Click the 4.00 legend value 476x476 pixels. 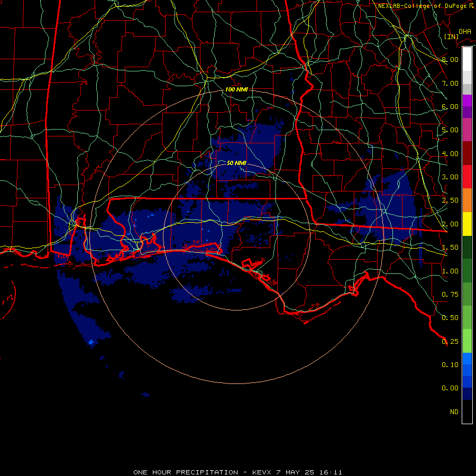(x=450, y=153)
